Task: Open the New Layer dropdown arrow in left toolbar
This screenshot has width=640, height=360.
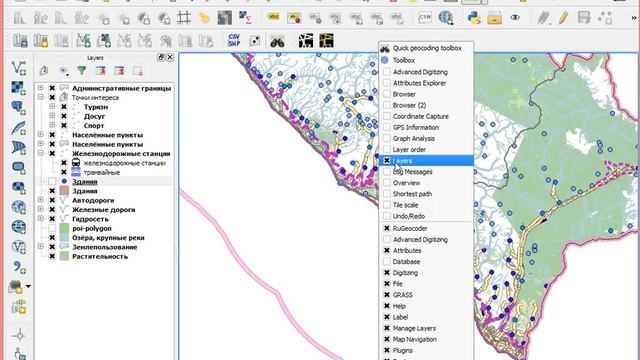Action: point(28,287)
